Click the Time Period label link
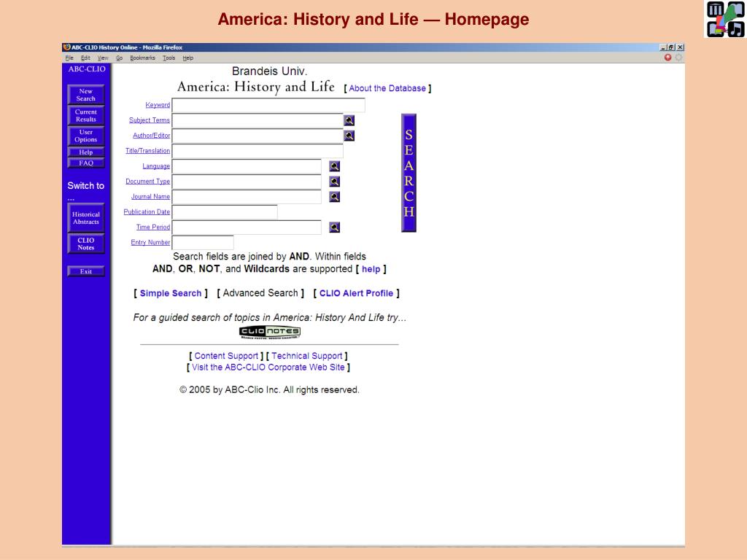This screenshot has width=747, height=560. click(153, 227)
